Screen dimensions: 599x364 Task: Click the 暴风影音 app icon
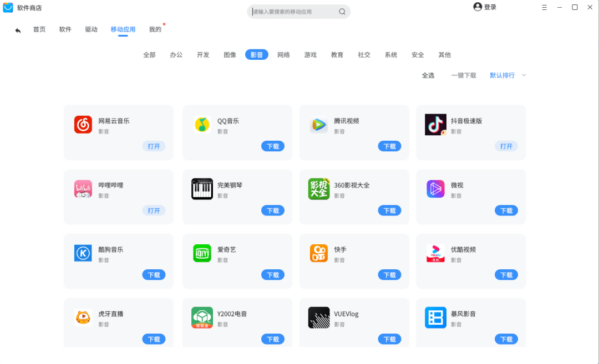click(x=435, y=317)
